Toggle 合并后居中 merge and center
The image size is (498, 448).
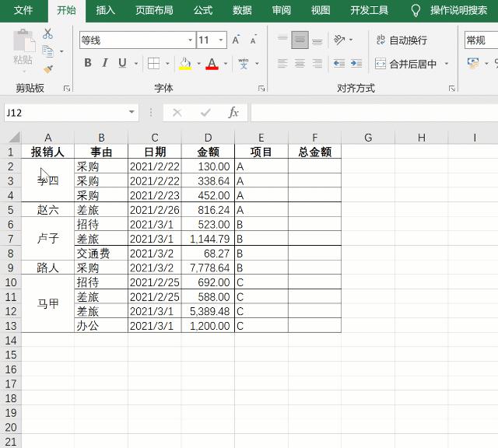(x=406, y=64)
